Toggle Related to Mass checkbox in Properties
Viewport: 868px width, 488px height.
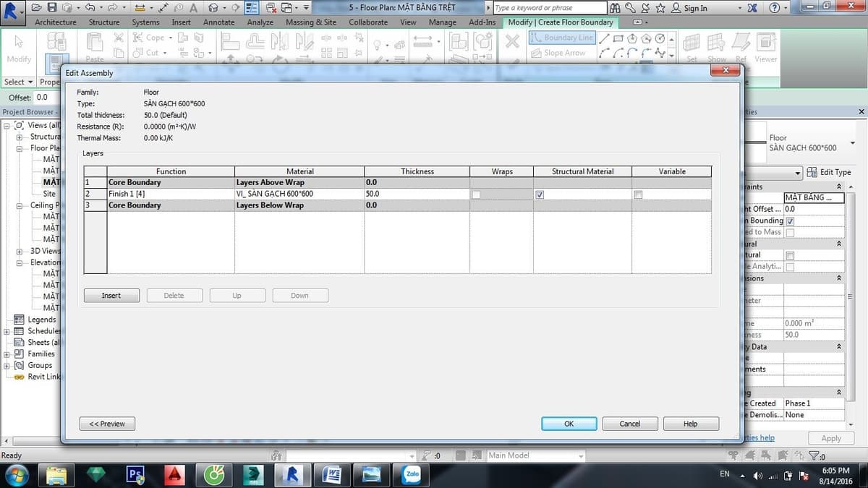[790, 232]
